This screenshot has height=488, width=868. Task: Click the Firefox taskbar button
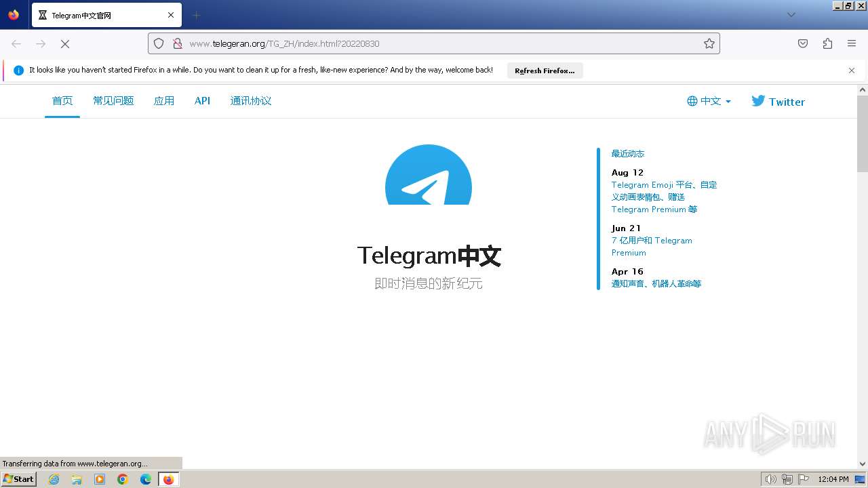coord(169,479)
